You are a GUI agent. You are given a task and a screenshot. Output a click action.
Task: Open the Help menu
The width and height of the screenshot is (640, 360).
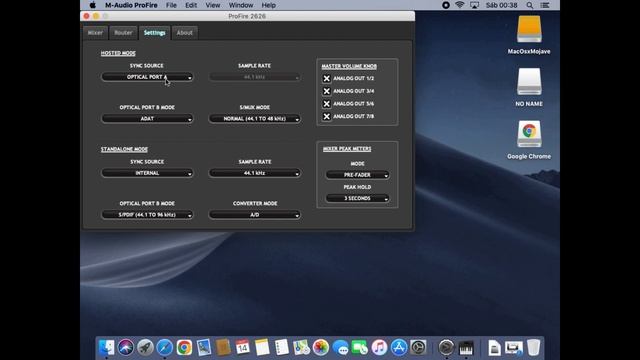pos(269,5)
